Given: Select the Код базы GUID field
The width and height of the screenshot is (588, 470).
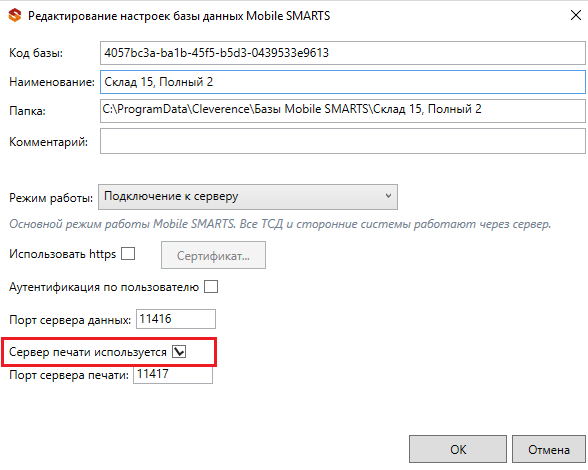Looking at the screenshot, I should (x=342, y=53).
